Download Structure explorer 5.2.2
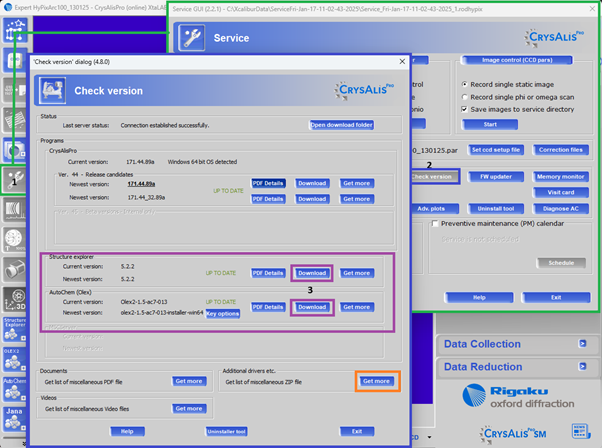Image resolution: width=602 pixels, height=448 pixels. [x=312, y=273]
